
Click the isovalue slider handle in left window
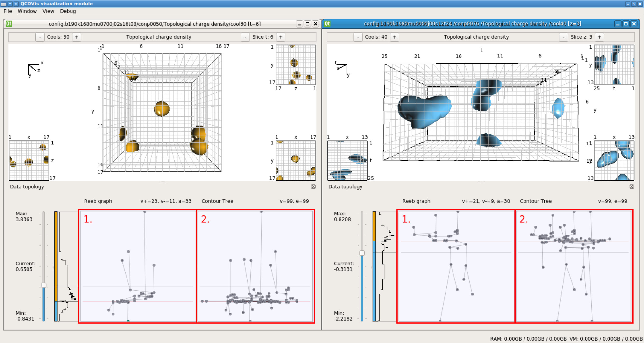(x=43, y=285)
